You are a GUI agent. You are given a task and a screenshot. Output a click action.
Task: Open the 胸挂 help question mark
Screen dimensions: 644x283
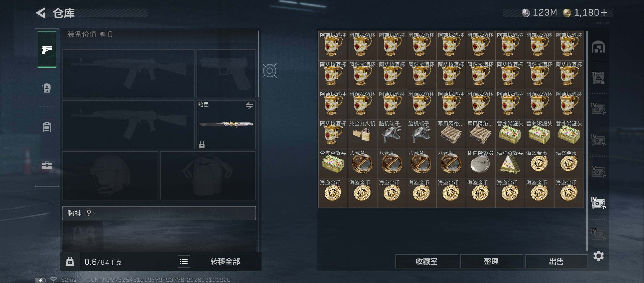89,213
